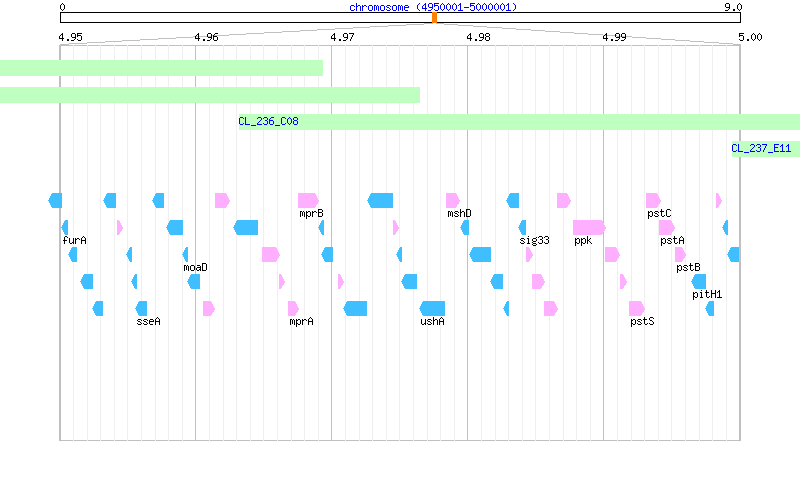Select the sig33 gene arrow
The image size is (800, 500).
(522, 228)
